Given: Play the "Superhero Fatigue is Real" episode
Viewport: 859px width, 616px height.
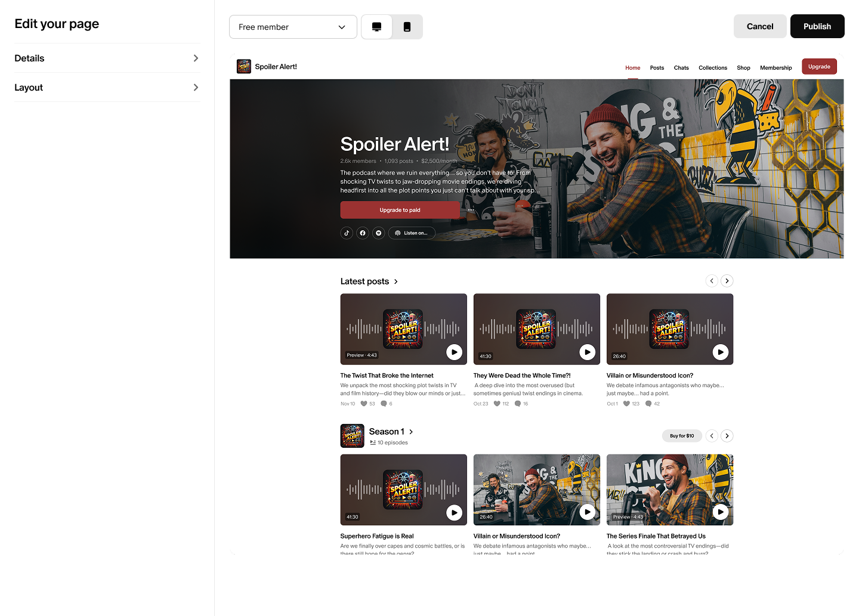Looking at the screenshot, I should pos(454,513).
